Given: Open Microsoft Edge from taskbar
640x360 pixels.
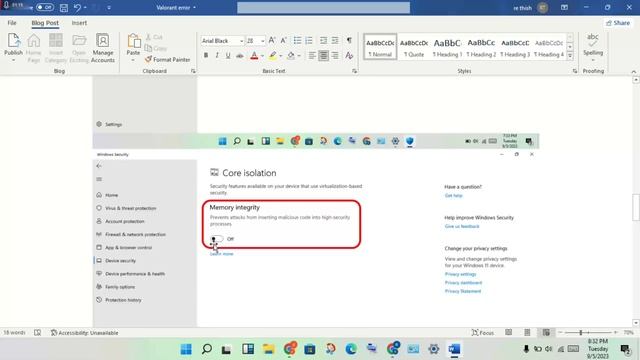Looking at the screenshot, I should (x=351, y=349).
